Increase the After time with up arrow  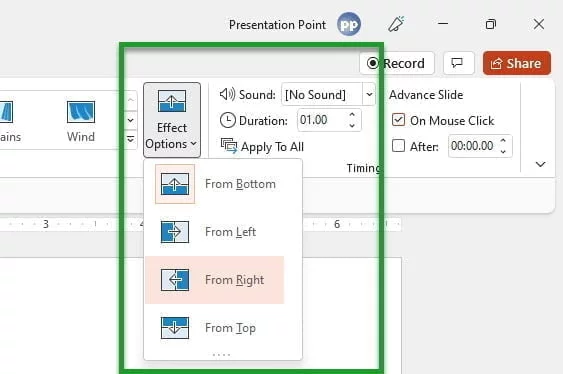503,141
